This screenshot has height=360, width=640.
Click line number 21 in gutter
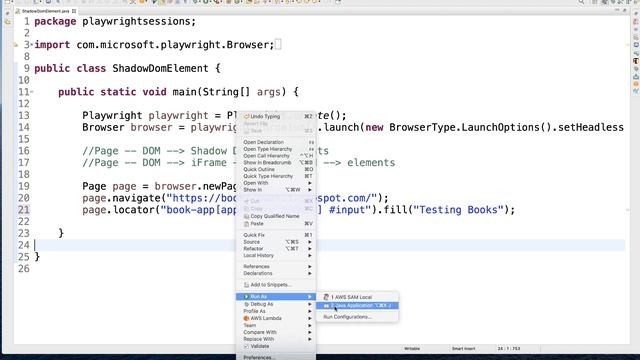[24, 210]
